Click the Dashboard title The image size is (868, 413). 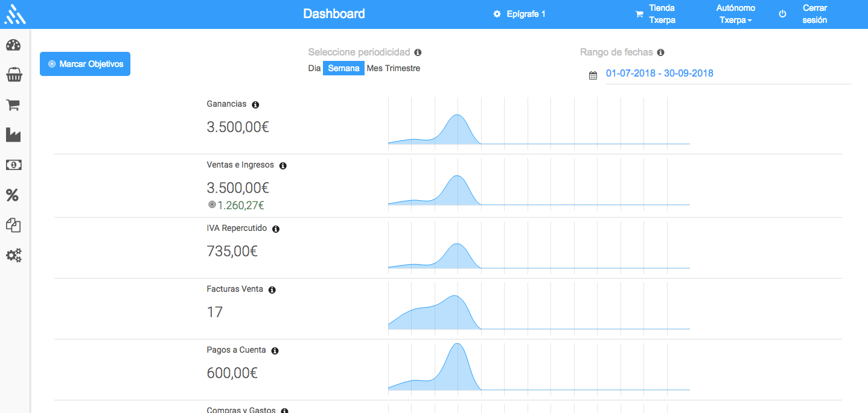(334, 14)
